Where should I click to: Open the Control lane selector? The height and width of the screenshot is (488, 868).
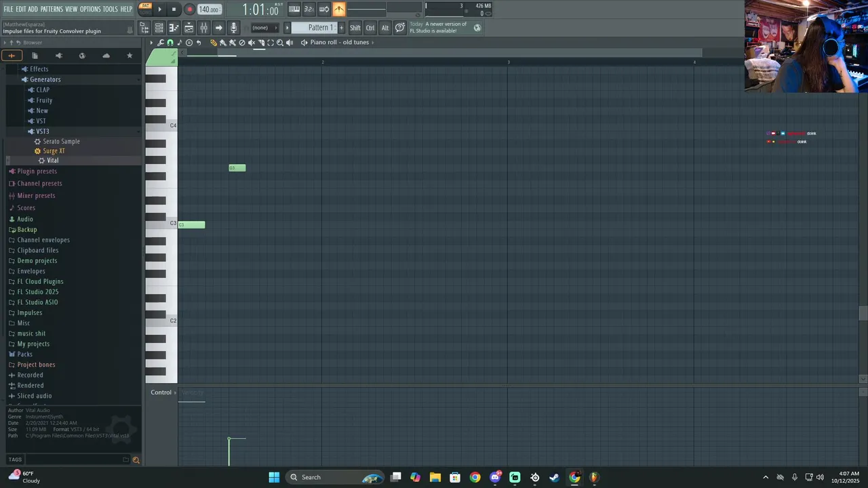pos(163,392)
